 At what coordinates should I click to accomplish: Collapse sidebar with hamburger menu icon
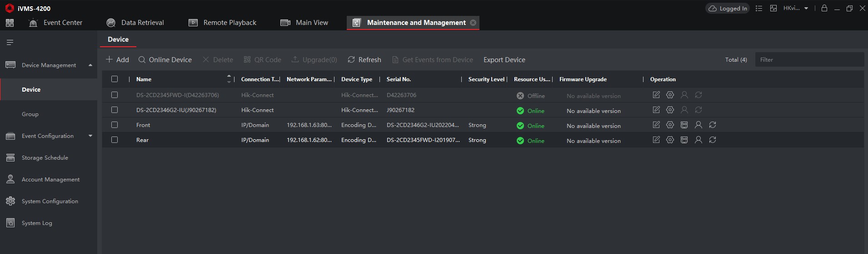[x=10, y=43]
